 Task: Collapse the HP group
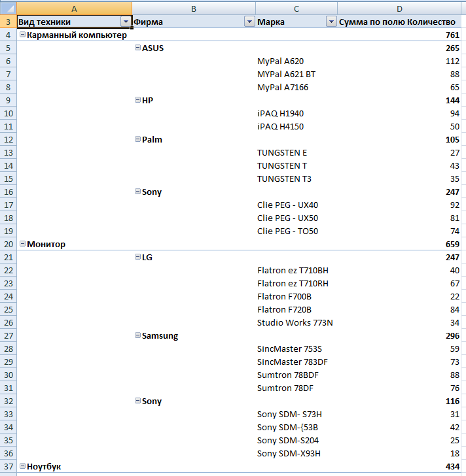click(x=137, y=100)
